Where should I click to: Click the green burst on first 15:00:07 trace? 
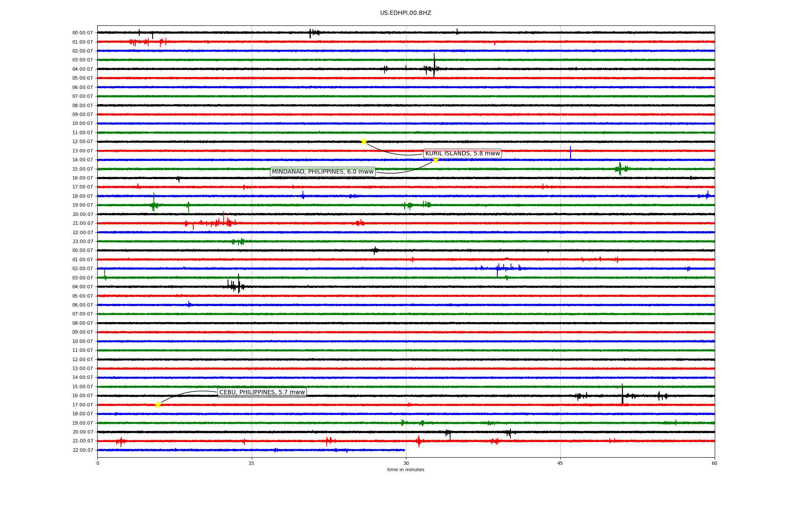(620, 168)
